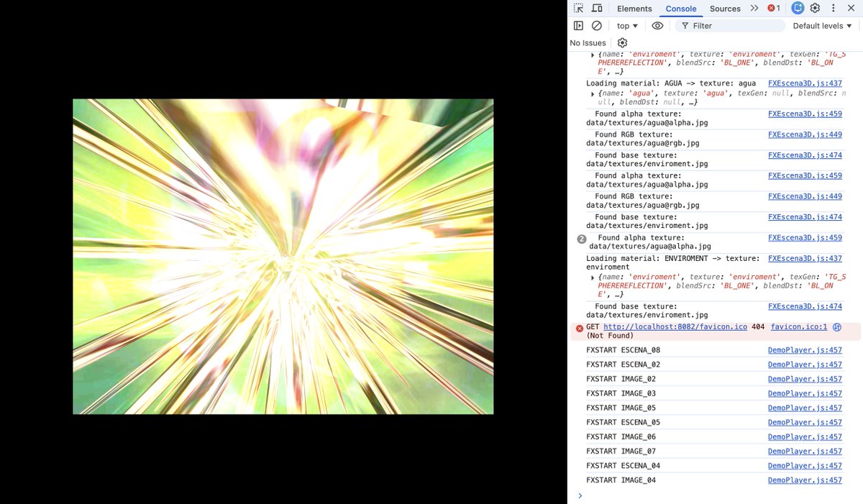
Task: Open DemoPlayer.js:457 link for IMAGE_02
Action: pyautogui.click(x=805, y=379)
